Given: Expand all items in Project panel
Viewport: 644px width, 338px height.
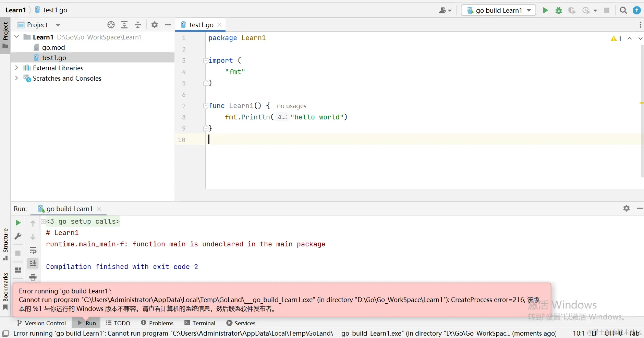Looking at the screenshot, I should (x=124, y=25).
